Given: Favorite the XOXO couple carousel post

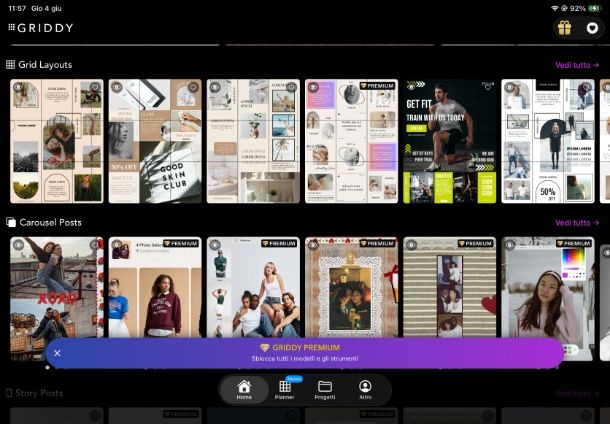Looking at the screenshot, I should pyautogui.click(x=95, y=245).
